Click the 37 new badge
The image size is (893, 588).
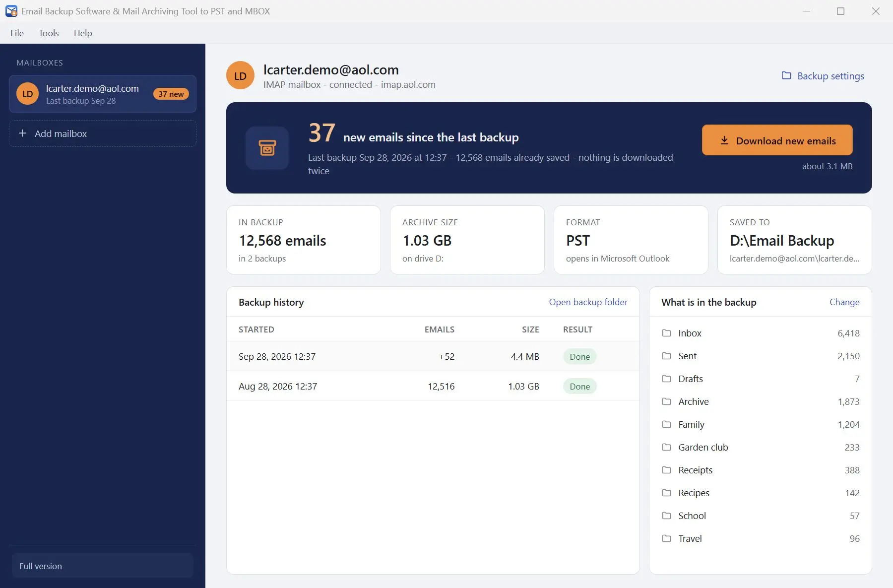tap(171, 94)
